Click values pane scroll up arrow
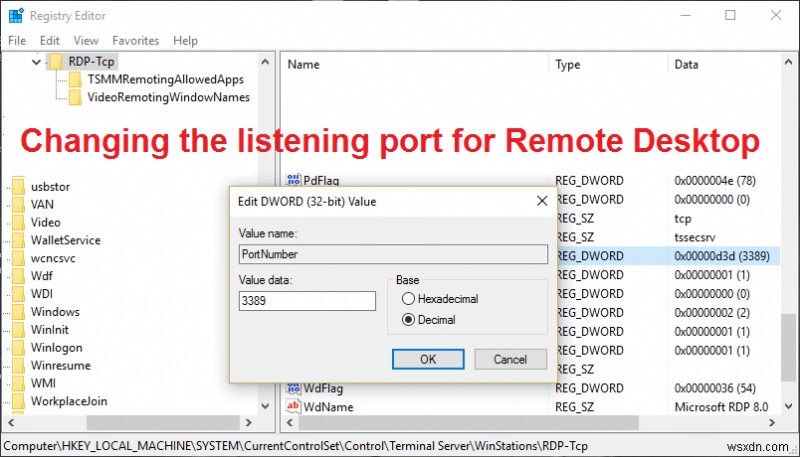800x457 pixels. tap(789, 62)
